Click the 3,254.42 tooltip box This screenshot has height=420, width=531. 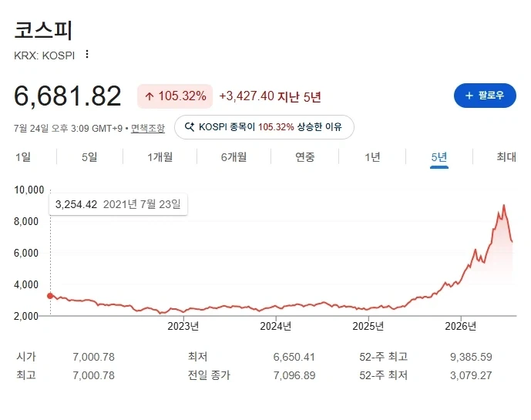(118, 204)
